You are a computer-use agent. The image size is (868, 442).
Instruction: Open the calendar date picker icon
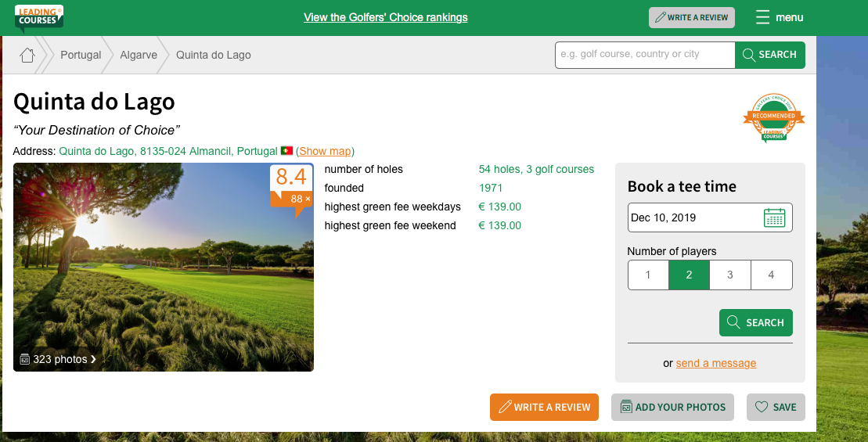(773, 217)
